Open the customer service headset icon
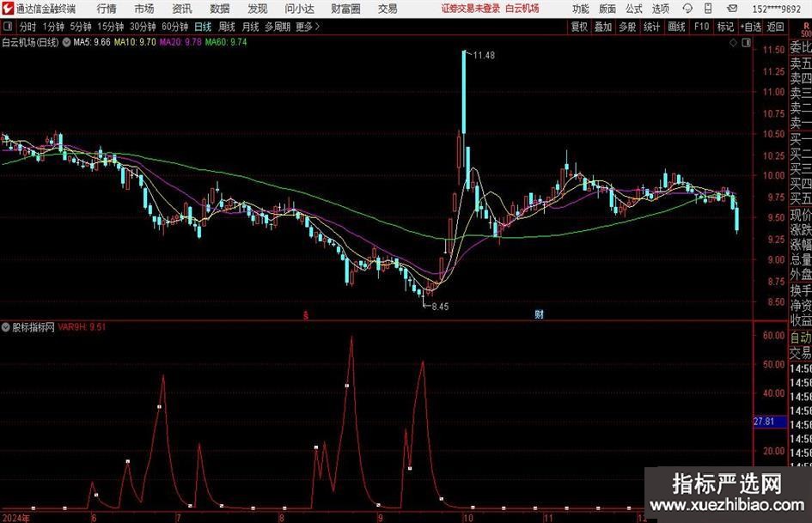812x523 pixels. [x=687, y=9]
